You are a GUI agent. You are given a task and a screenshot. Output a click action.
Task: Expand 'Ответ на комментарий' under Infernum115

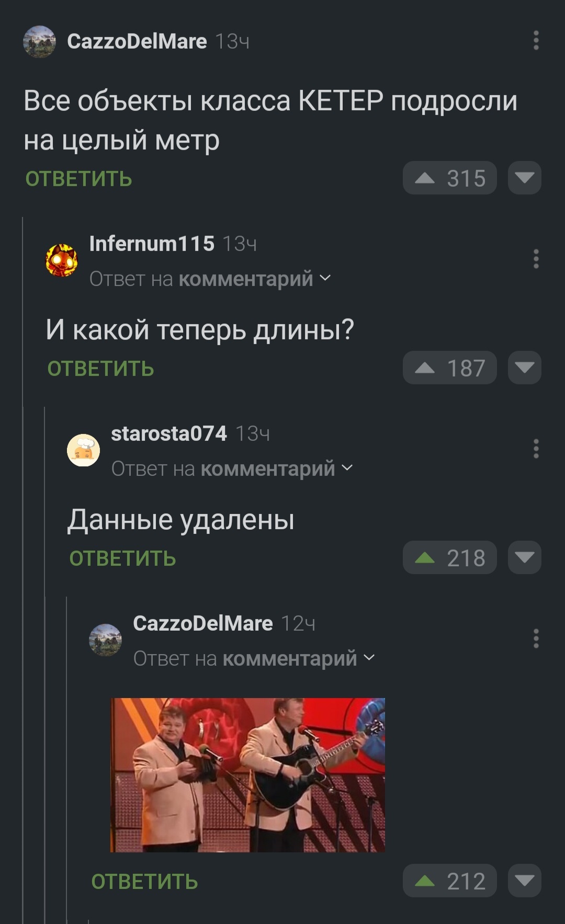click(x=210, y=279)
